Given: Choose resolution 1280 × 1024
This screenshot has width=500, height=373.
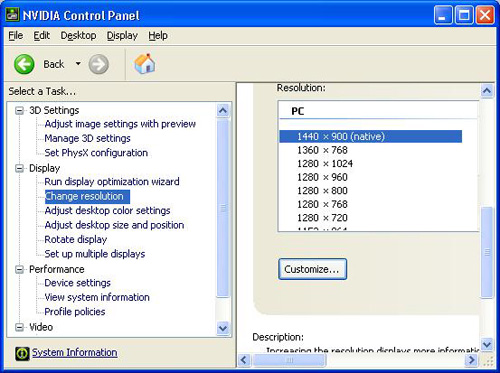Looking at the screenshot, I should point(325,164).
